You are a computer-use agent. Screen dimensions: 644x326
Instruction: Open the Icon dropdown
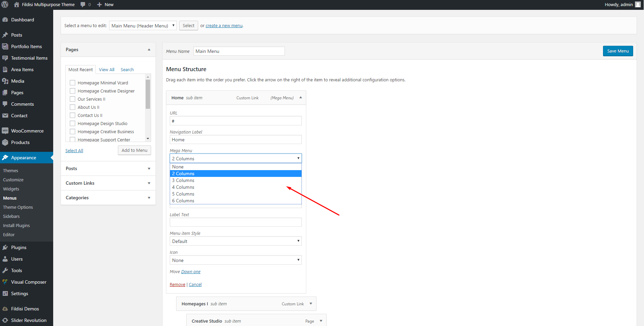tap(236, 260)
